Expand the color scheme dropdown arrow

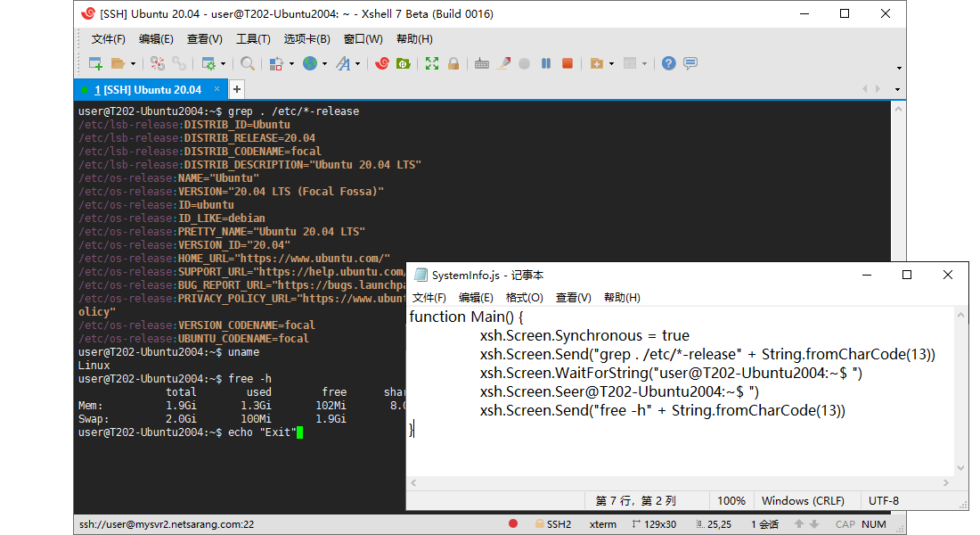coord(291,64)
